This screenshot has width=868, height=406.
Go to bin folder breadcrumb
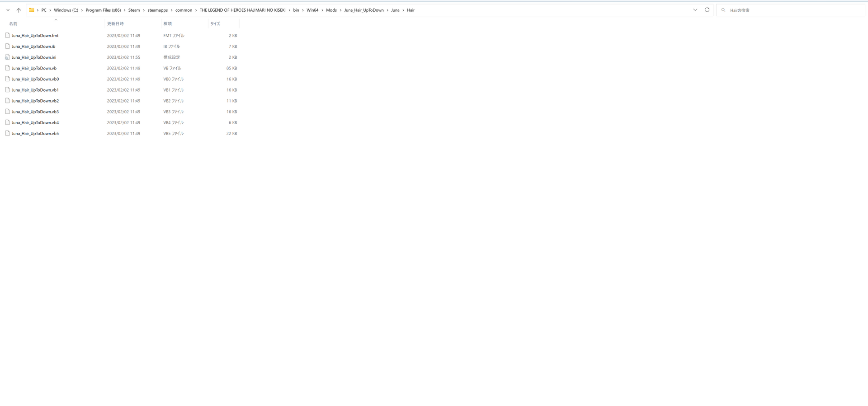coord(296,10)
